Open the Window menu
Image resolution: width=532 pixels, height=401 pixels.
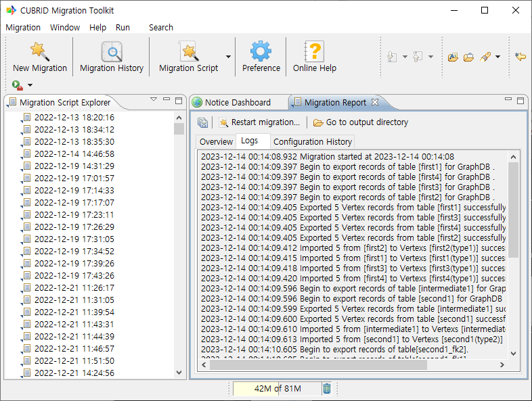65,28
